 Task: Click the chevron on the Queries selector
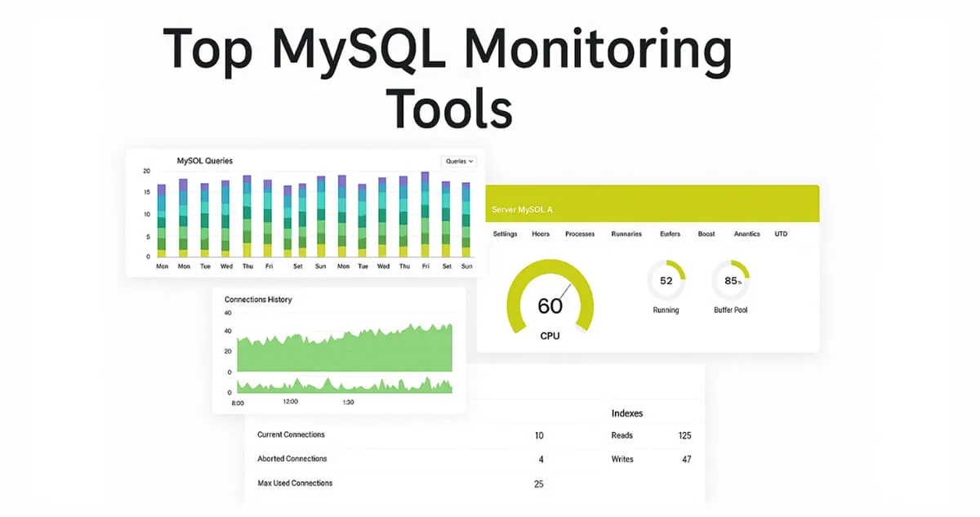472,162
